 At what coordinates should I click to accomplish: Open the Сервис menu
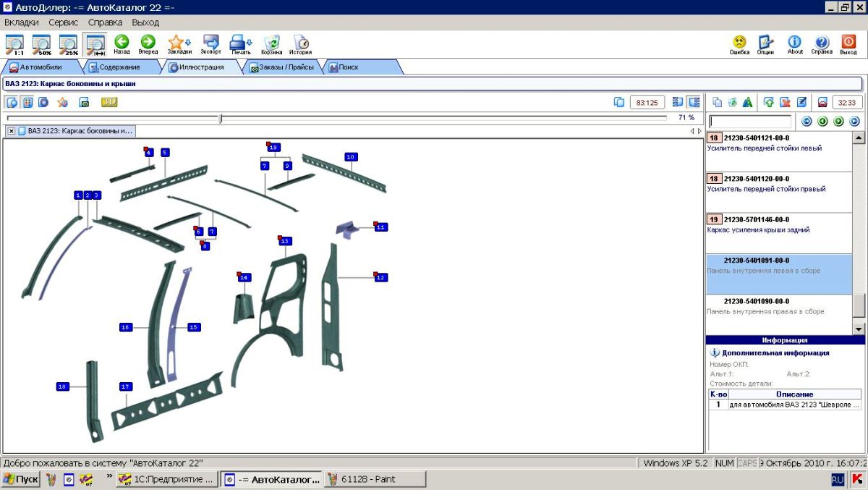64,22
